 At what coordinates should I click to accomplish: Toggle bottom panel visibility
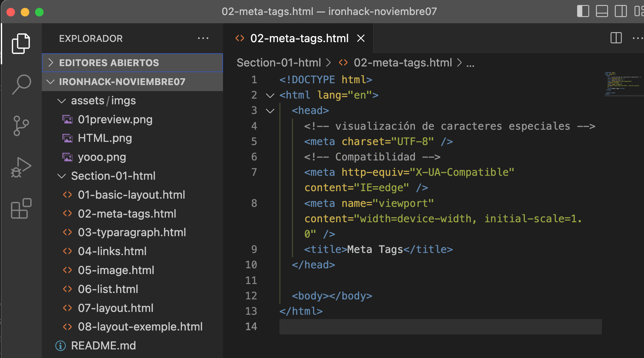pyautogui.click(x=602, y=11)
